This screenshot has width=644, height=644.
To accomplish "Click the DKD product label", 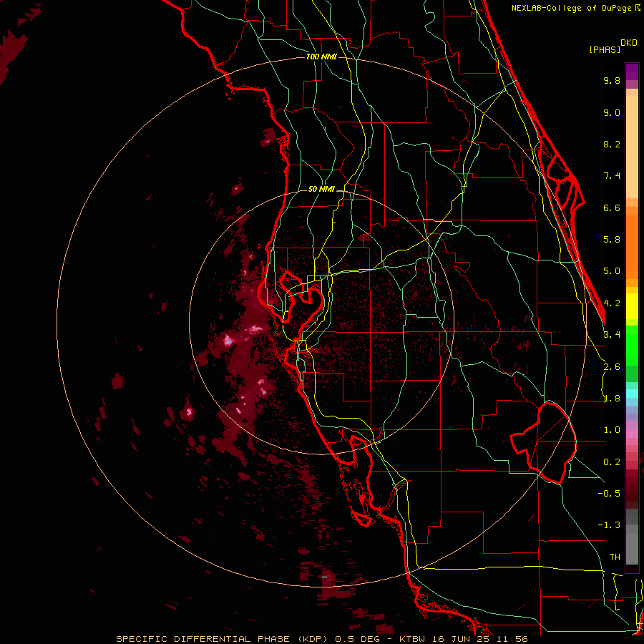I will click(629, 43).
